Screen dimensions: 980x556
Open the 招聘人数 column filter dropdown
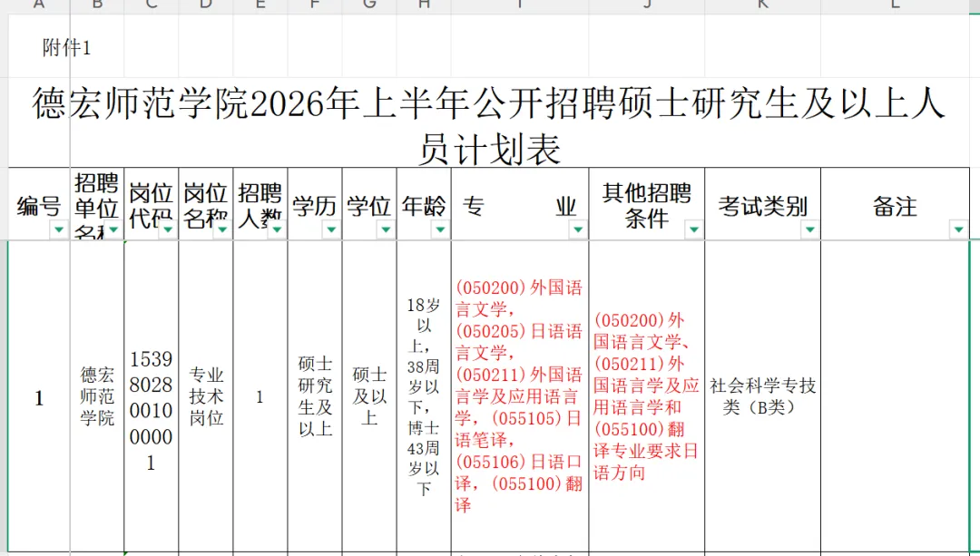276,229
